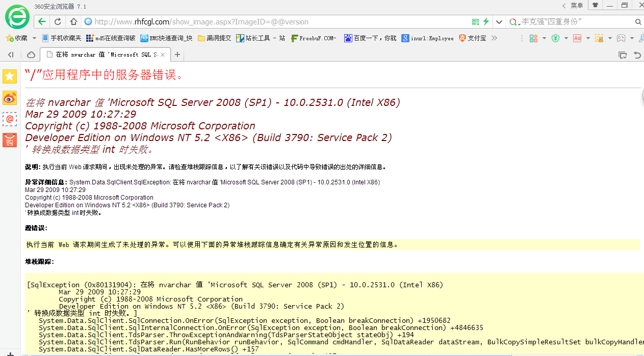Open the 菜单 menu
This screenshot has width=644, height=356.
[577, 6]
